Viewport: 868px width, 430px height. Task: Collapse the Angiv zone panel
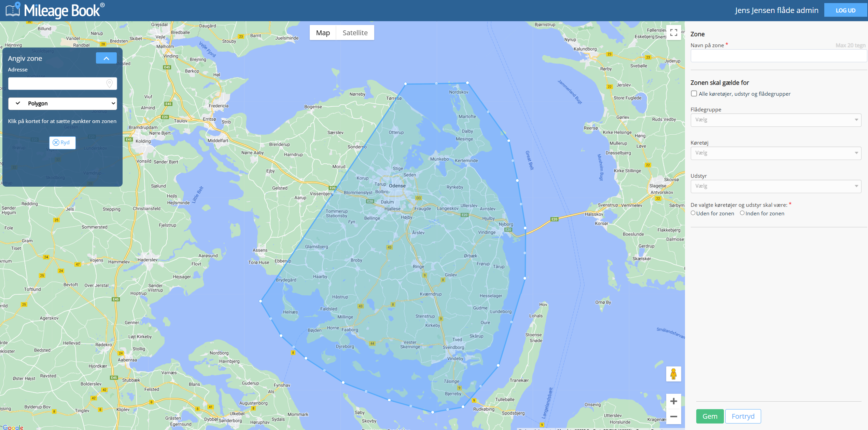[x=106, y=58]
